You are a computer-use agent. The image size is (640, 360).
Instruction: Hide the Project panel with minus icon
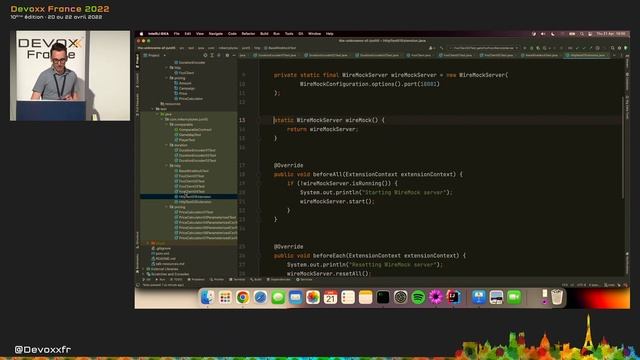233,55
